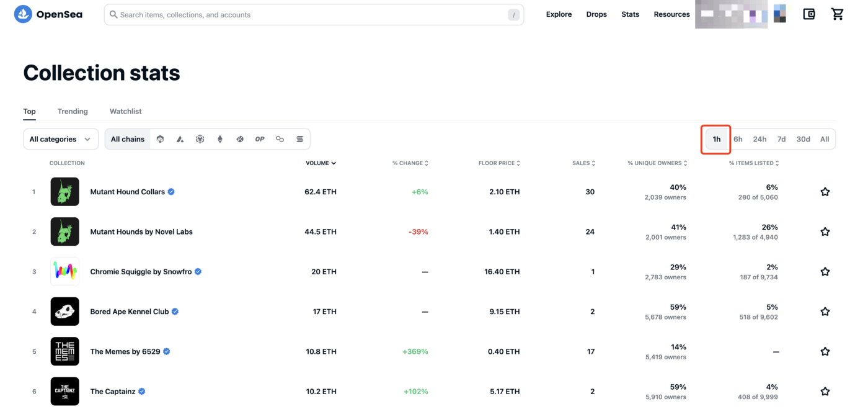Switch to the Watchlist tab
The height and width of the screenshot is (409, 868).
click(x=126, y=112)
